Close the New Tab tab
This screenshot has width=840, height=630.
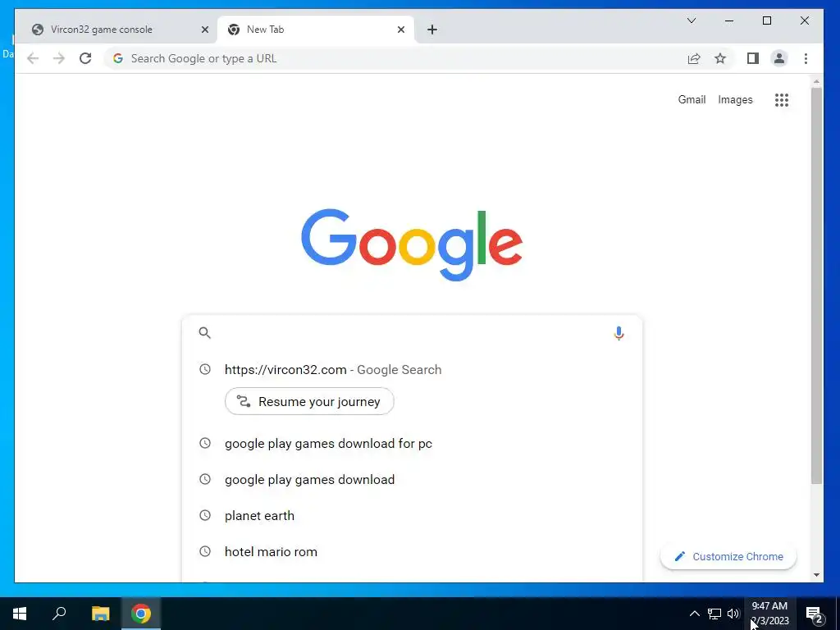[400, 30]
